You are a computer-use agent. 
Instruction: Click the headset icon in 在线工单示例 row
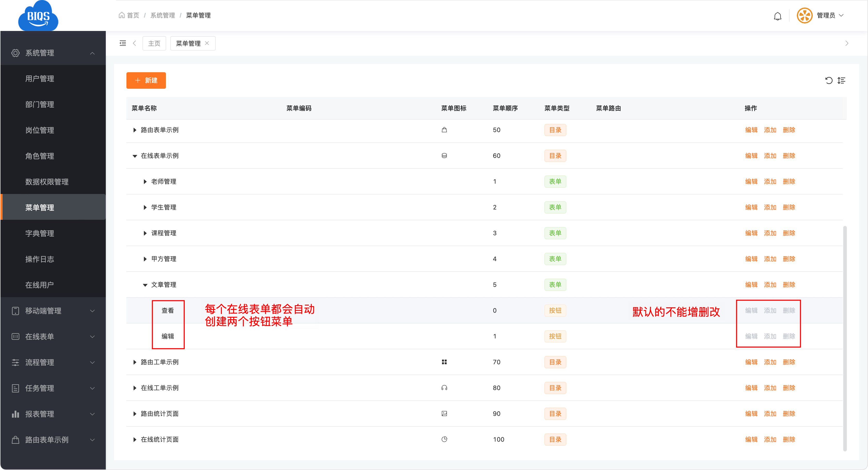pyautogui.click(x=444, y=388)
